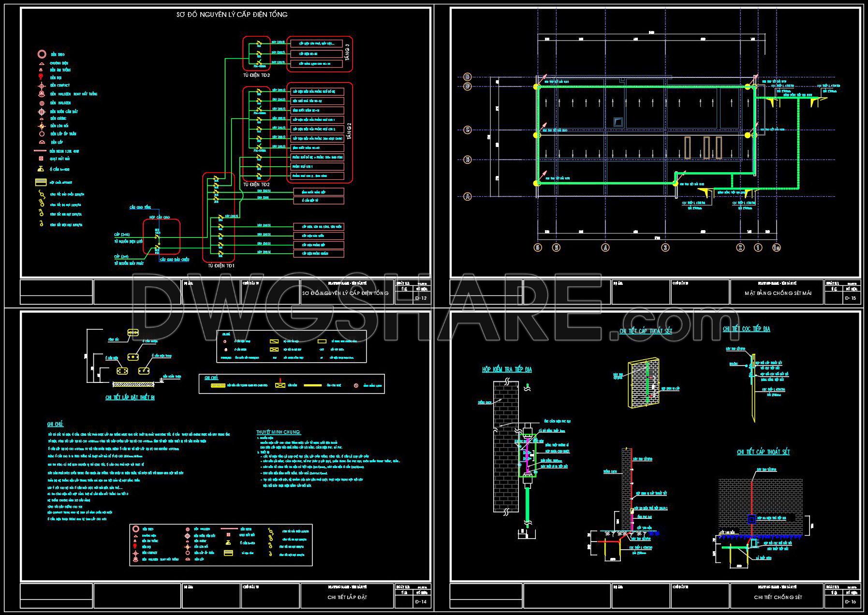
Task: Pick grid axis bubble 6 on roof plan
Action: click(x=538, y=248)
